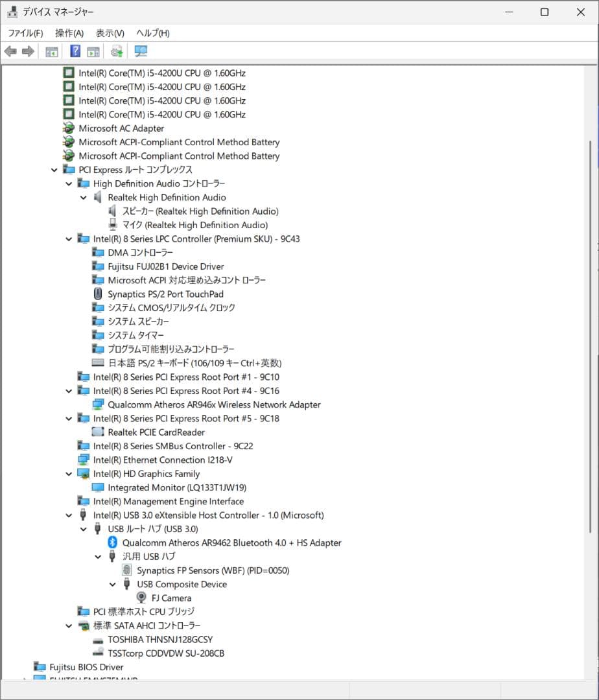
Task: Click the Bluetooth icon of Qualcomm Atheros AR9462
Action: (113, 542)
